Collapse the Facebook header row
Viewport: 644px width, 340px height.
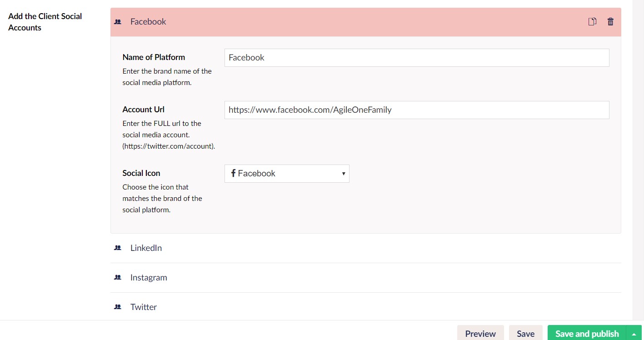click(365, 22)
